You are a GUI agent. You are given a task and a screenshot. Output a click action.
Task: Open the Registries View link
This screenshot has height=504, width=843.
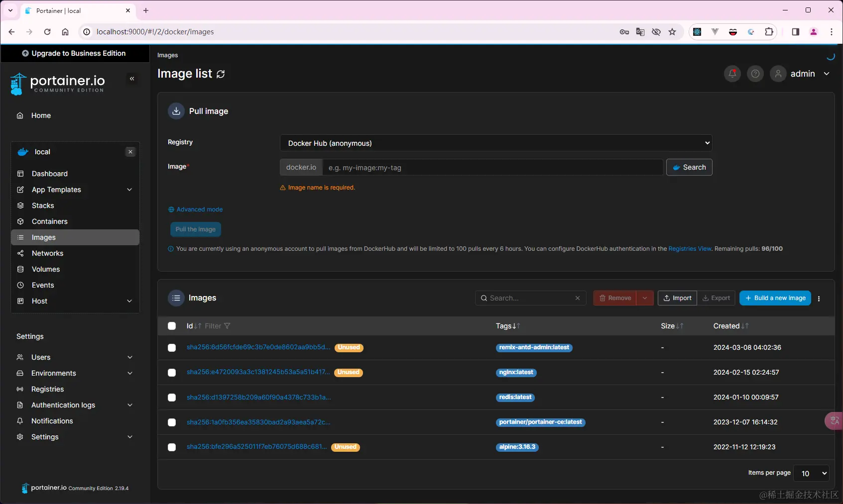(690, 249)
